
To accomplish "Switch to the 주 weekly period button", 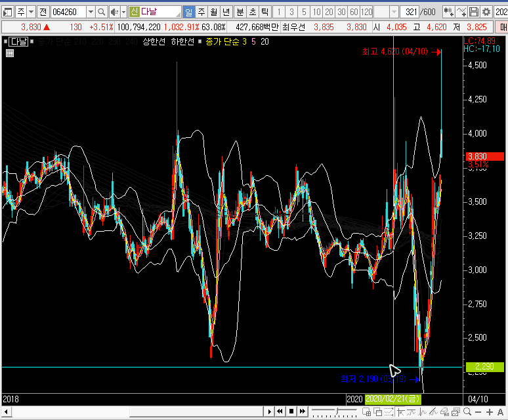I will tap(201, 12).
